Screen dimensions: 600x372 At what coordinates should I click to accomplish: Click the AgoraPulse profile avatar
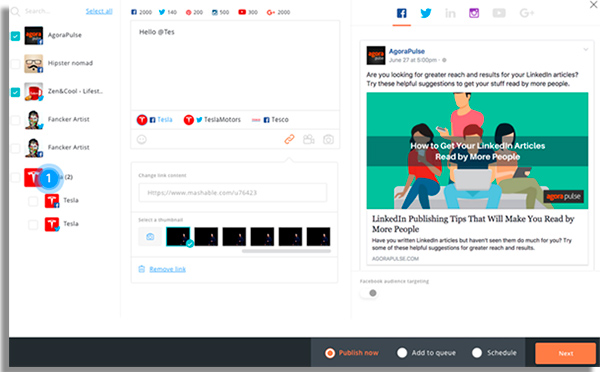[x=34, y=36]
